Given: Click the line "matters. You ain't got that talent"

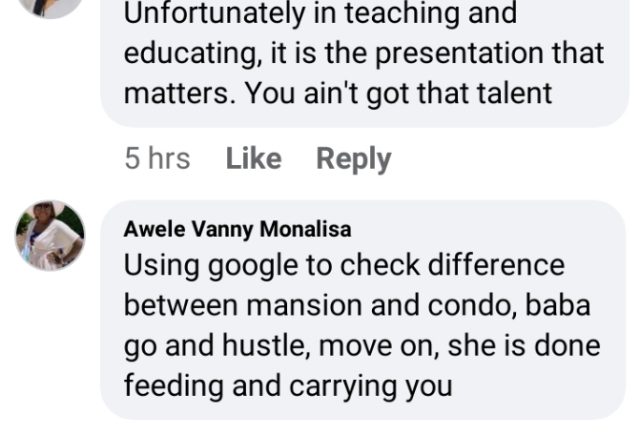Looking at the screenshot, I should 338,94.
